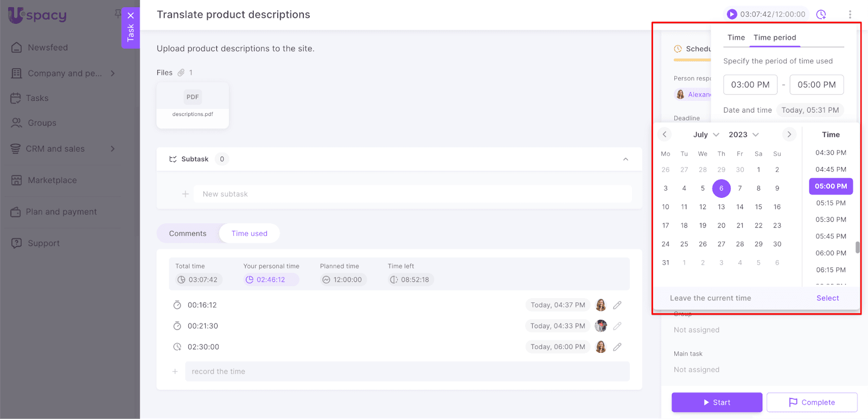Click the timer play icon in header
This screenshot has width=868, height=419.
(x=732, y=14)
